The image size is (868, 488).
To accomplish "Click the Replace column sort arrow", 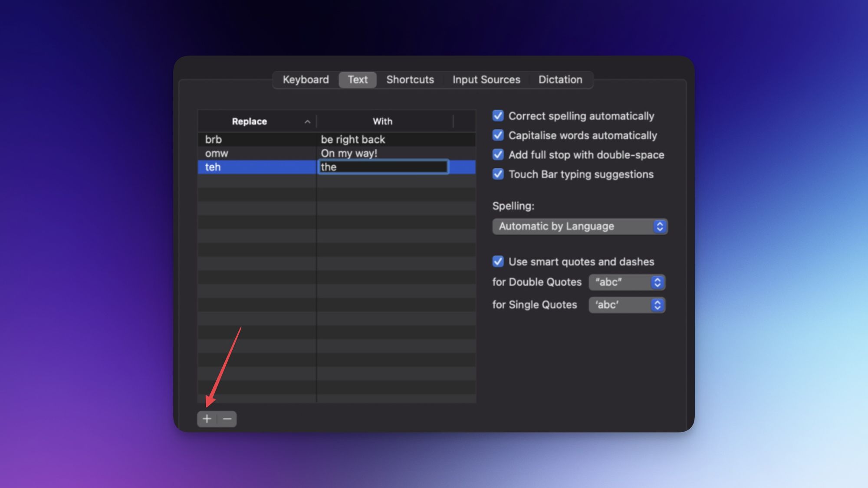I will pyautogui.click(x=307, y=122).
